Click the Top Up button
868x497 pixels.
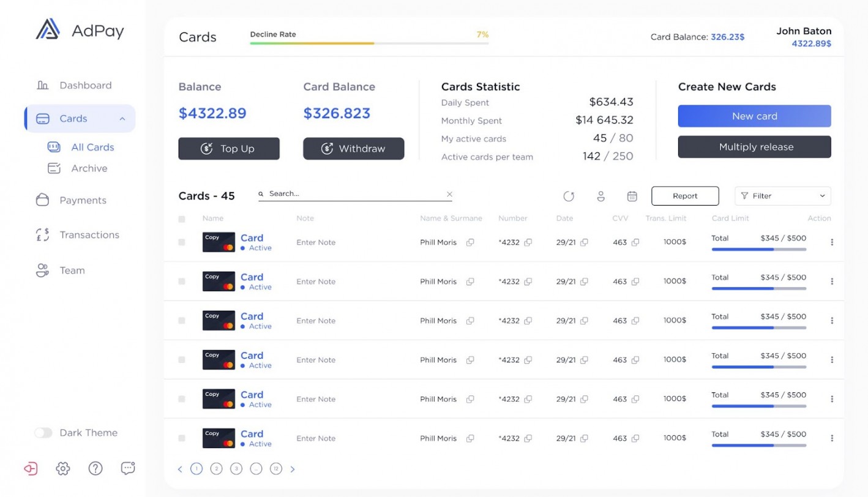pos(229,149)
